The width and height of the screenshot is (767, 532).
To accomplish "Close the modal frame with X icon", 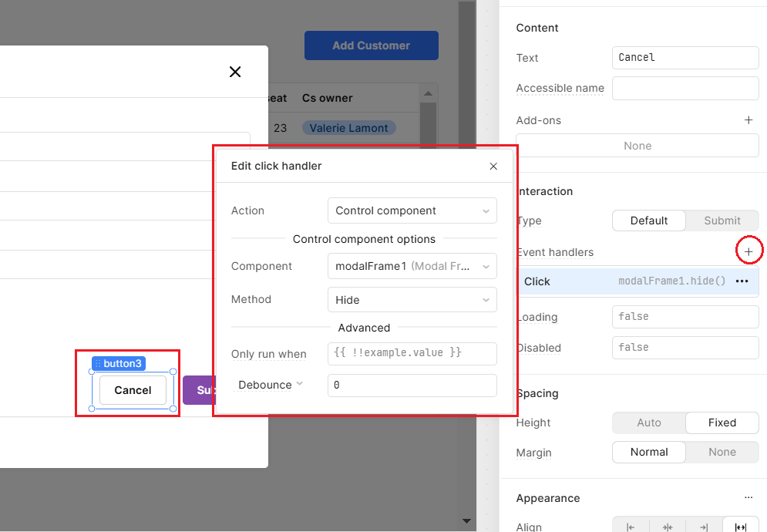I will point(235,72).
